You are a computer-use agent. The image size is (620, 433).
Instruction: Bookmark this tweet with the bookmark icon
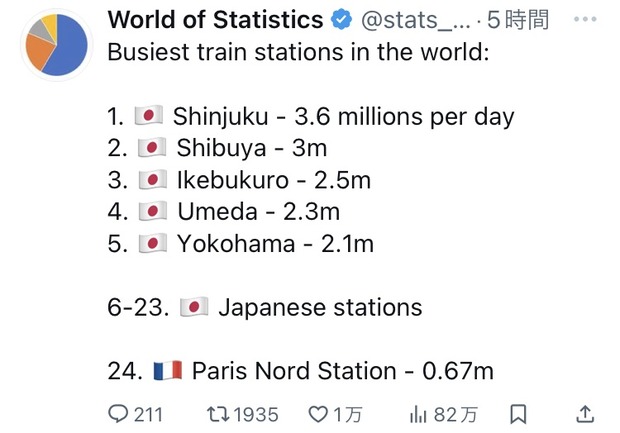pyautogui.click(x=518, y=414)
